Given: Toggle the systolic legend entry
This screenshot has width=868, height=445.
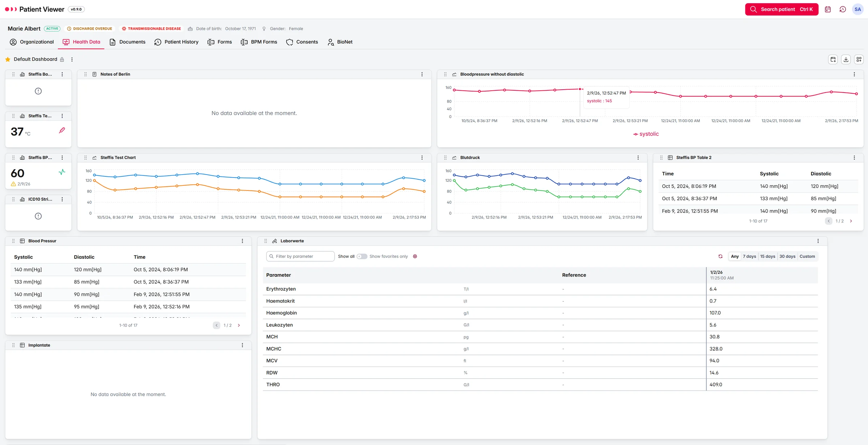Looking at the screenshot, I should 646,134.
